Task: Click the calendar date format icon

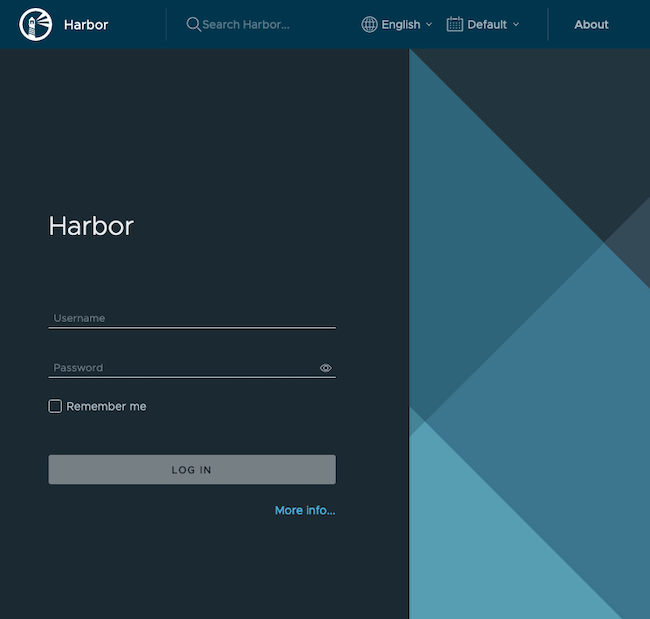Action: 455,24
